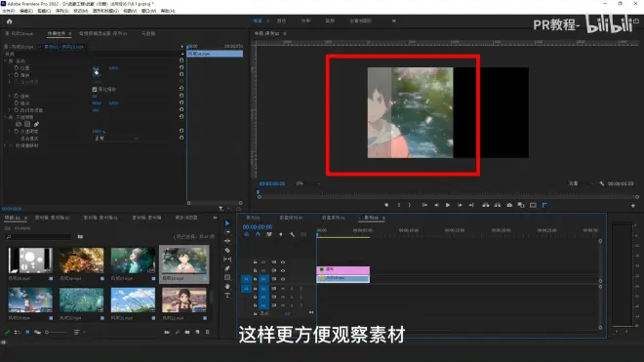Play the Program monitor
The height and width of the screenshot is (362, 644).
tap(448, 205)
